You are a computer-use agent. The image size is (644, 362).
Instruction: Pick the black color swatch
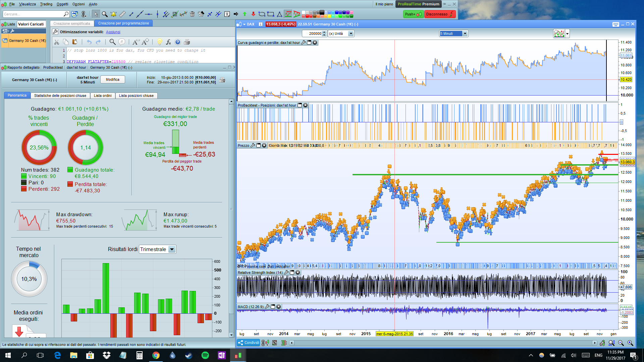tap(322, 12)
